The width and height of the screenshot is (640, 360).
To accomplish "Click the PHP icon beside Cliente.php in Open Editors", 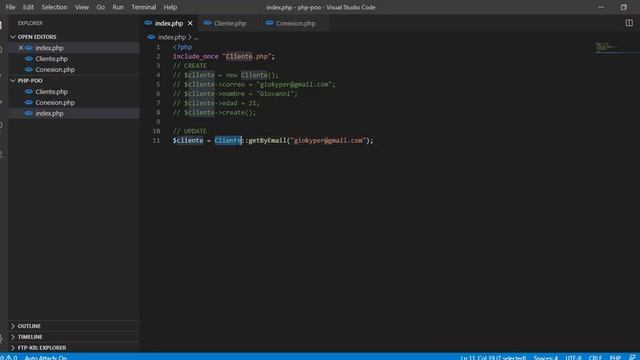I will tap(29, 59).
